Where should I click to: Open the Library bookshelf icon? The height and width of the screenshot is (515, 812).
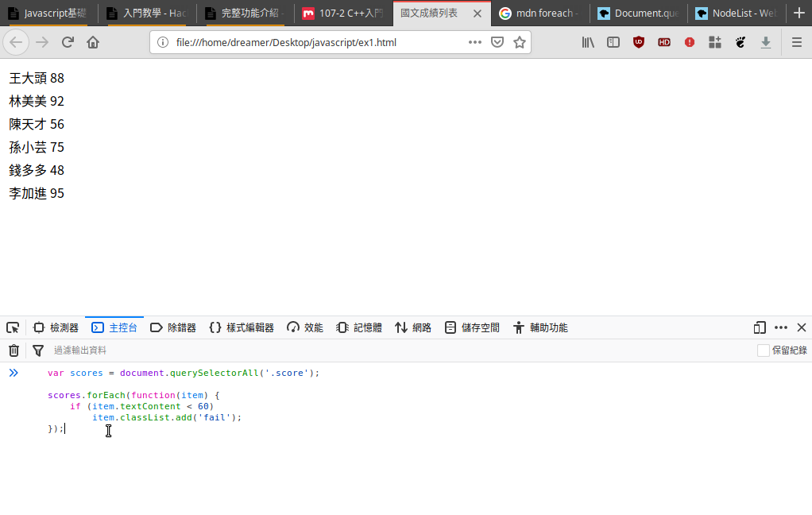[588, 42]
